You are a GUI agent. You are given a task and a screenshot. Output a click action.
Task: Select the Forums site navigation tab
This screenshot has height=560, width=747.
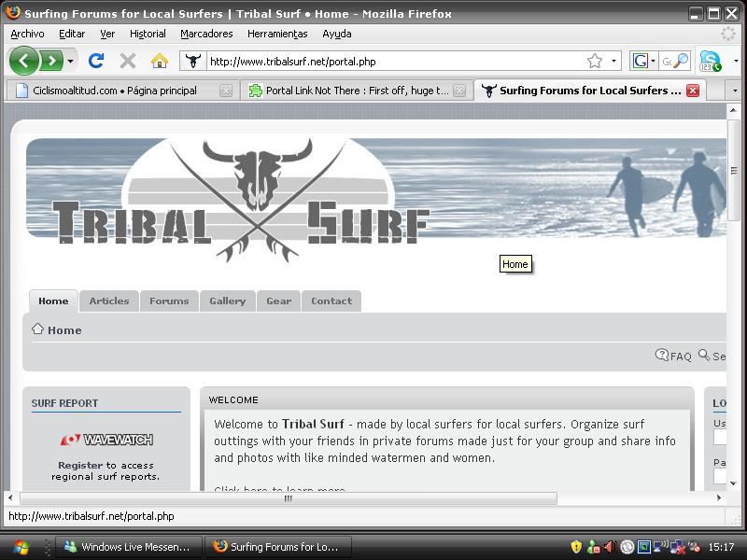point(169,301)
